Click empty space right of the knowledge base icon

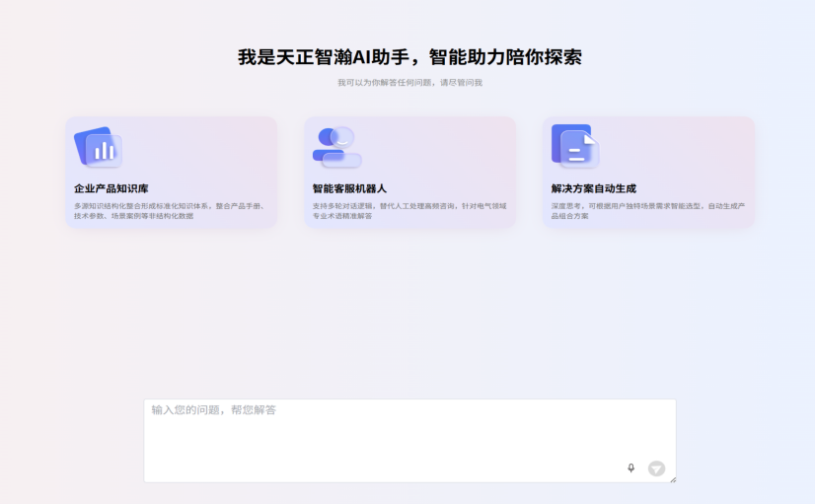pos(197,148)
